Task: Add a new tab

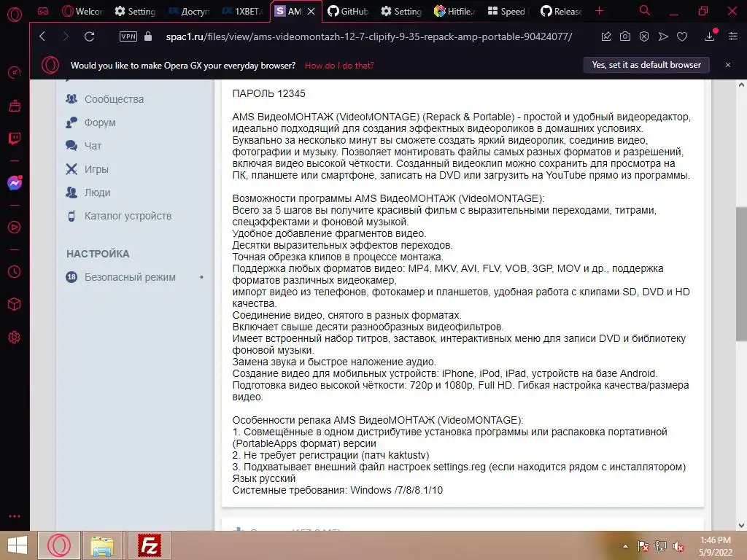Action: 600,11
